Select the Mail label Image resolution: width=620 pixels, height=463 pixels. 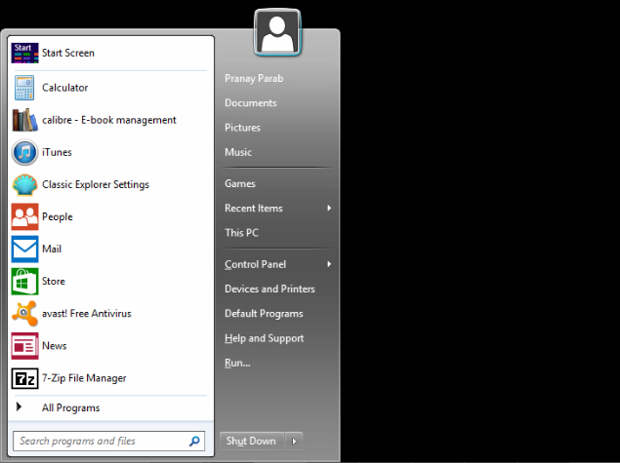click(52, 249)
